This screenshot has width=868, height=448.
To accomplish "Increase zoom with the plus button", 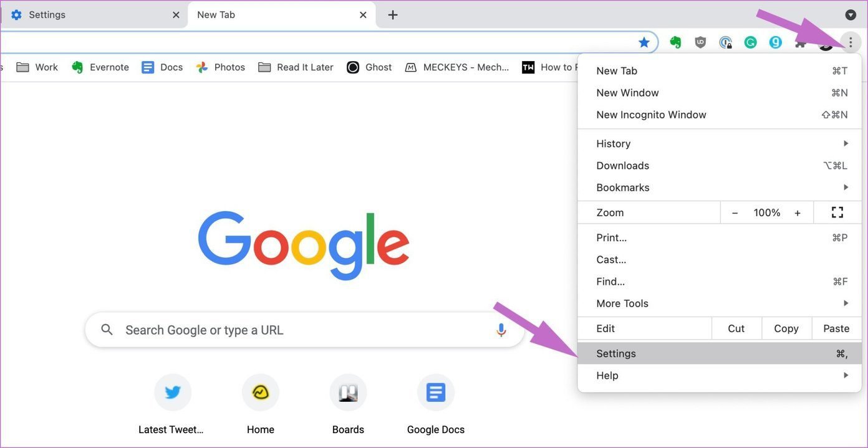I will pos(798,212).
